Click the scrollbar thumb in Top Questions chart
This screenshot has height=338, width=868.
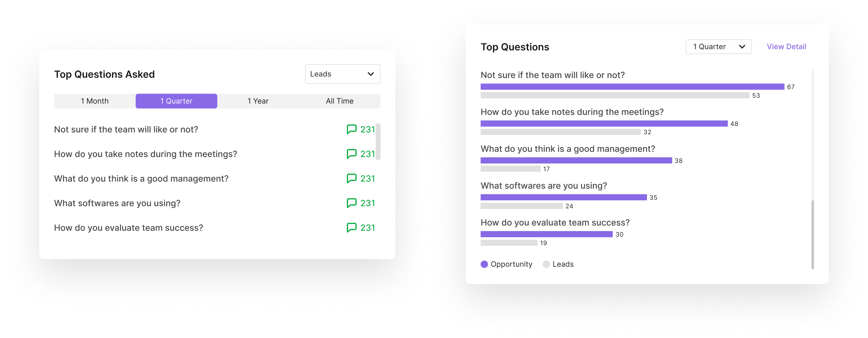[812, 234]
